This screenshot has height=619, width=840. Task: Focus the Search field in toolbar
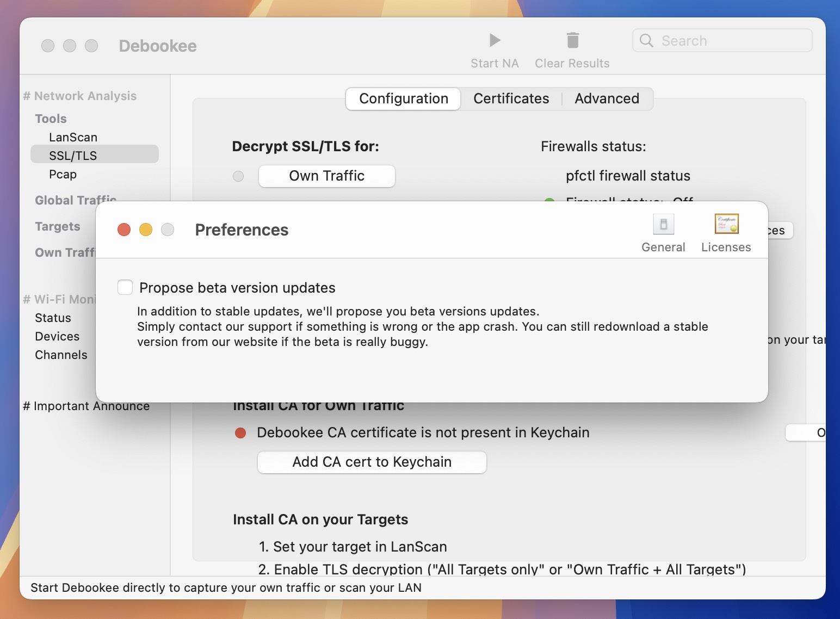point(722,41)
